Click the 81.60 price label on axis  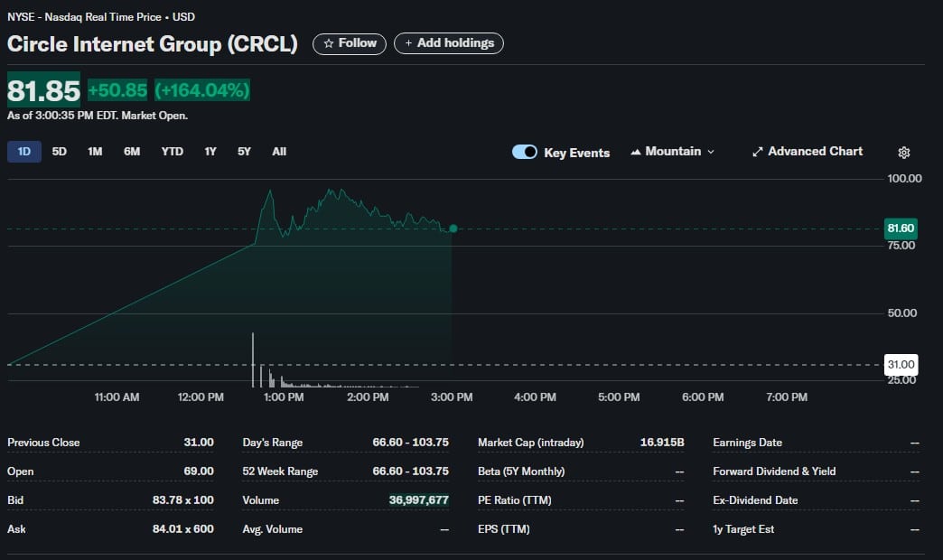coord(901,228)
